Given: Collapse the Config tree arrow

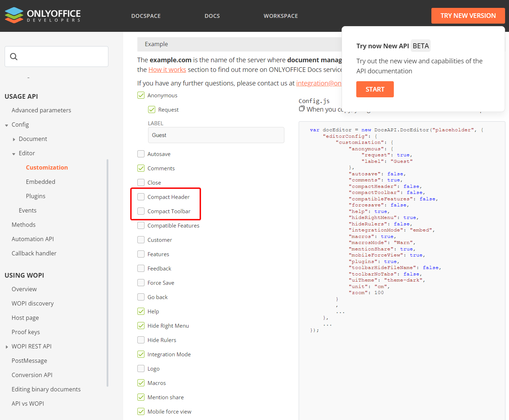Looking at the screenshot, I should coord(6,125).
